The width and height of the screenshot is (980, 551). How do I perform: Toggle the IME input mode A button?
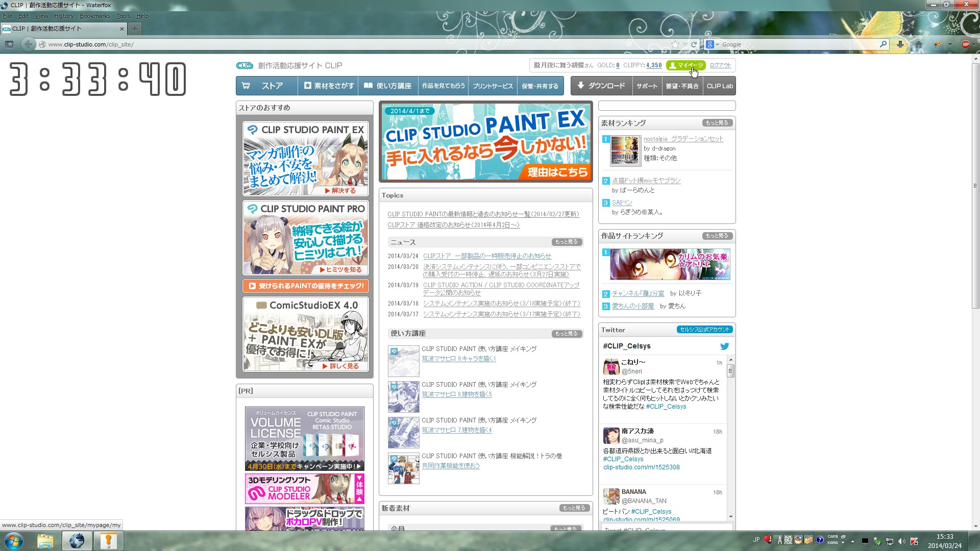tap(779, 540)
